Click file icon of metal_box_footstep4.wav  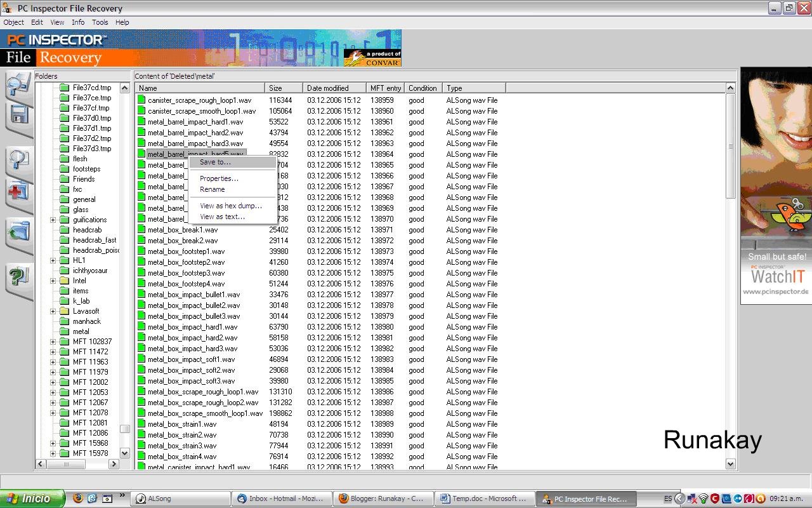pyautogui.click(x=142, y=284)
